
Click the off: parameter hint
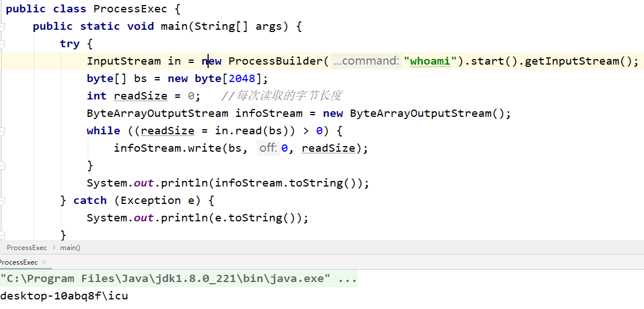(268, 148)
